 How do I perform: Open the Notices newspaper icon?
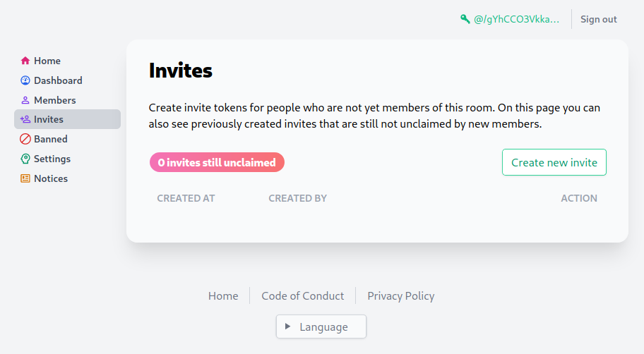[25, 178]
